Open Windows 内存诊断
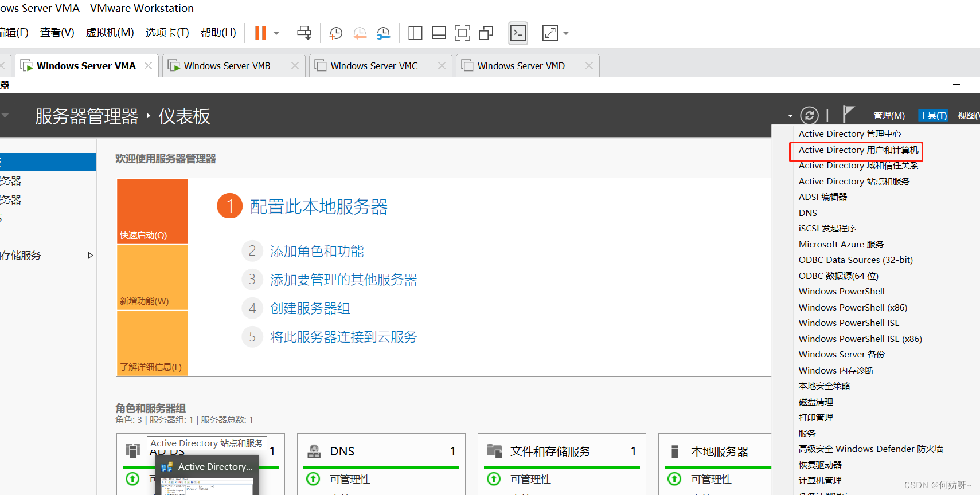 coord(836,371)
